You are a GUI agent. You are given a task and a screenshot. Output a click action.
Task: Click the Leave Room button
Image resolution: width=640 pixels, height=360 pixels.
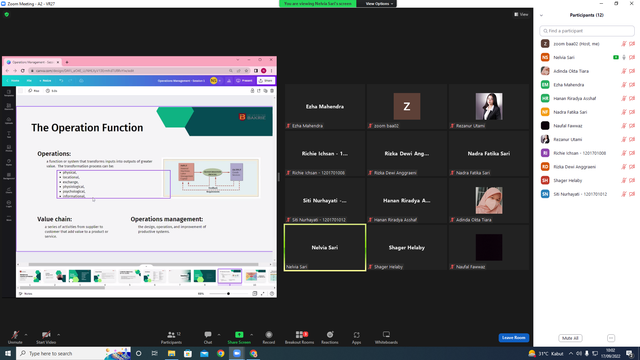click(513, 338)
